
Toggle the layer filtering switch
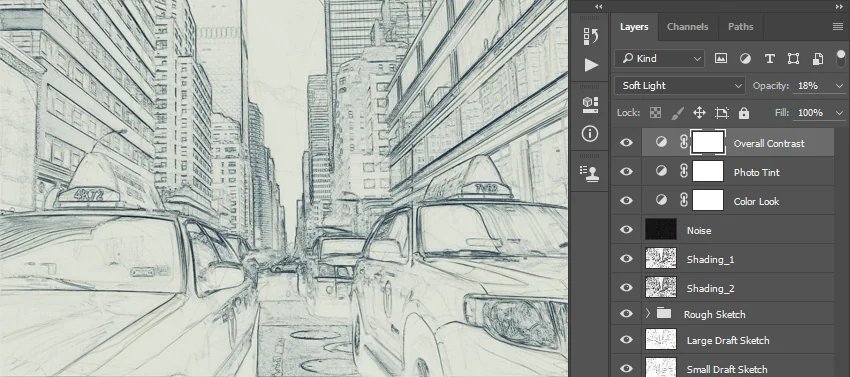pyautogui.click(x=841, y=59)
